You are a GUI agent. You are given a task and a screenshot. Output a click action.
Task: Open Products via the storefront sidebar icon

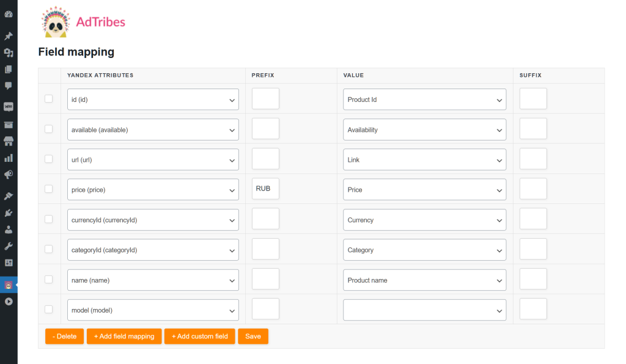tap(9, 141)
